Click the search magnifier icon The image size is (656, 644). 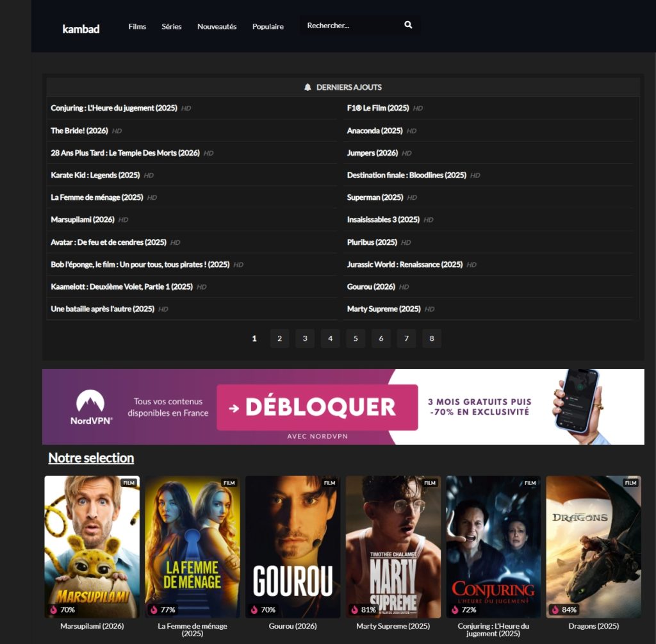pos(408,24)
